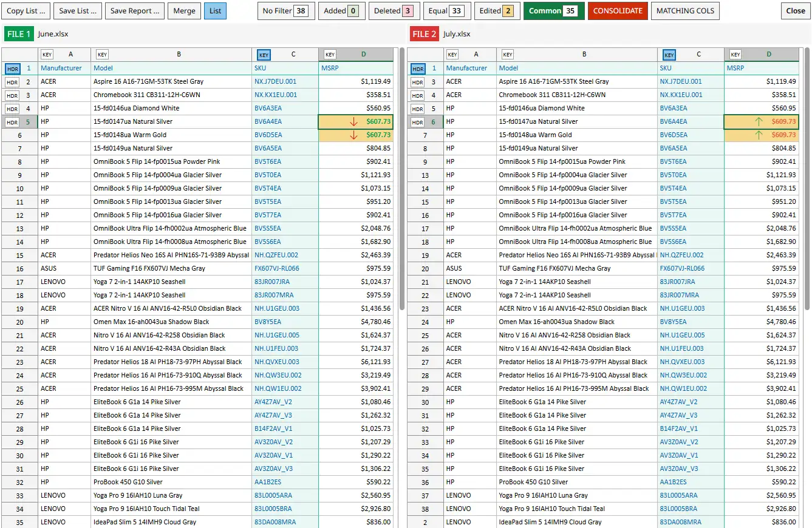Click File 2 price $2,926.80
This screenshot has height=528, width=812.
coord(762,509)
